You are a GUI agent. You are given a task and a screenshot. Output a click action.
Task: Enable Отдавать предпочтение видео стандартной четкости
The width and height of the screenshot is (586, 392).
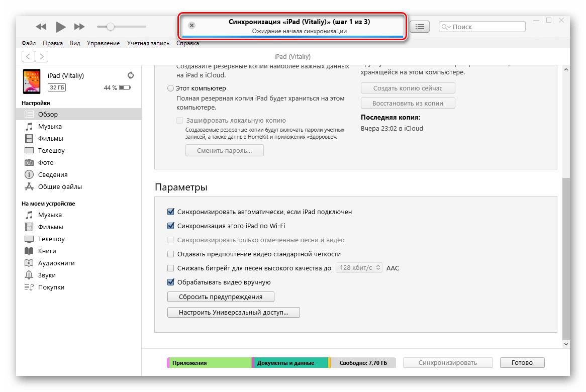[171, 254]
